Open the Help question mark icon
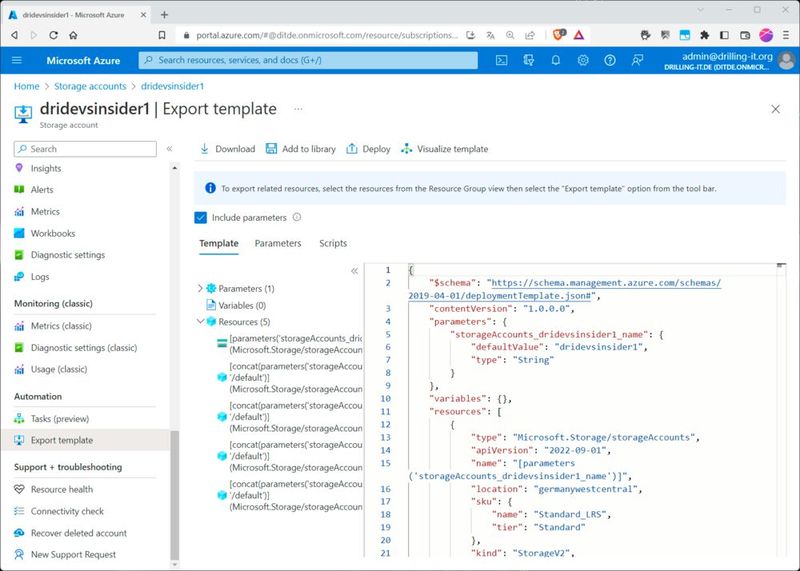This screenshot has width=800, height=571. pyautogui.click(x=610, y=60)
